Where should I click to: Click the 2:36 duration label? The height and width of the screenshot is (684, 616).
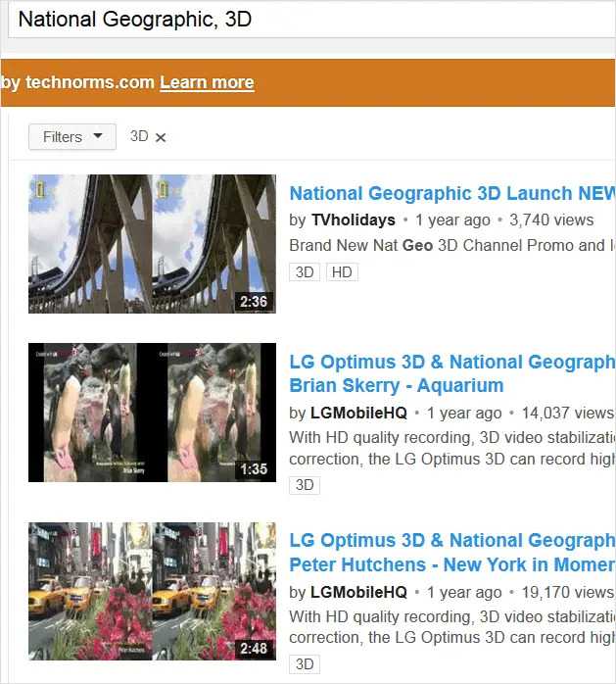[x=254, y=301]
